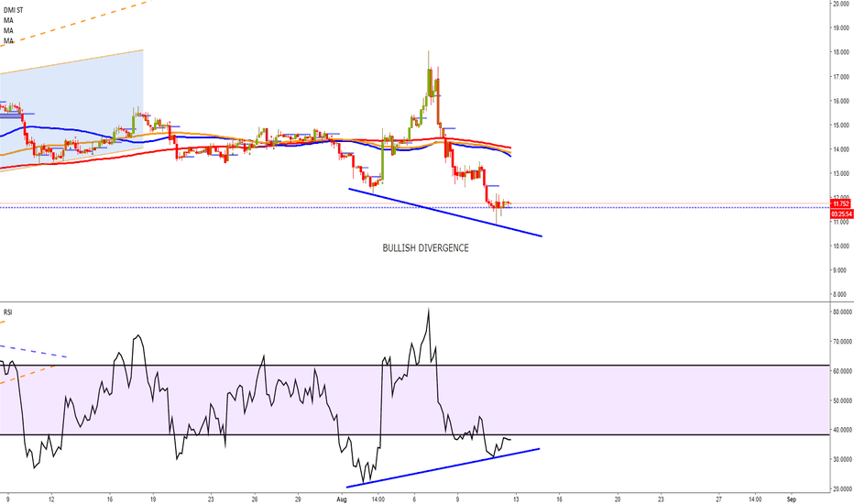854x504 pixels.
Task: Click date 13 on the time axis
Action: (x=516, y=499)
